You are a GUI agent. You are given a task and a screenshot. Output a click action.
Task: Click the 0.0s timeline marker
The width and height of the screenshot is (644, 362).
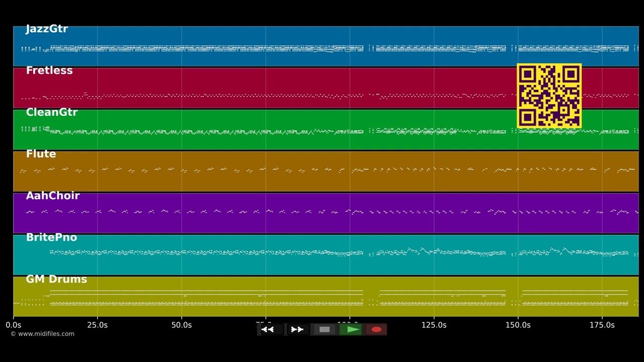click(14, 325)
